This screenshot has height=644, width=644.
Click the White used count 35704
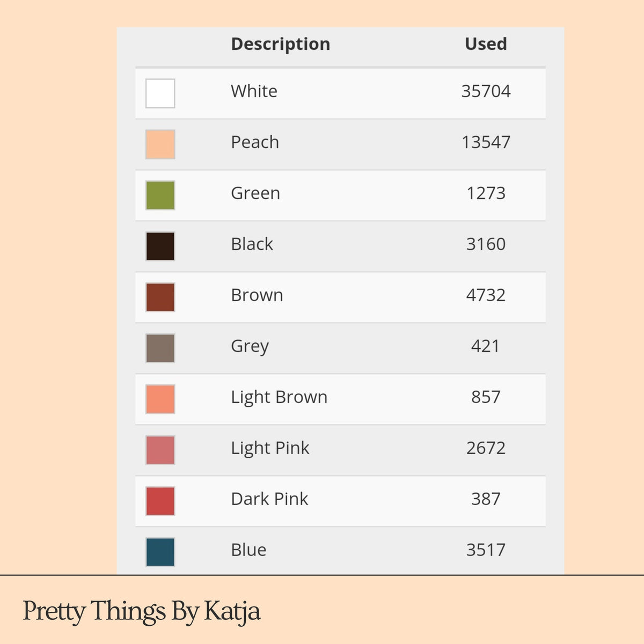coord(486,91)
